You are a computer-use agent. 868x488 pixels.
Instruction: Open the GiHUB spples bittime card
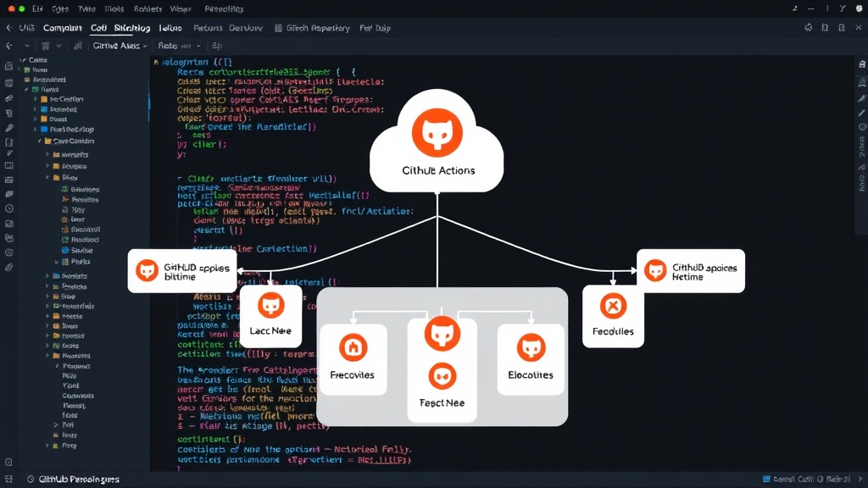click(x=182, y=271)
